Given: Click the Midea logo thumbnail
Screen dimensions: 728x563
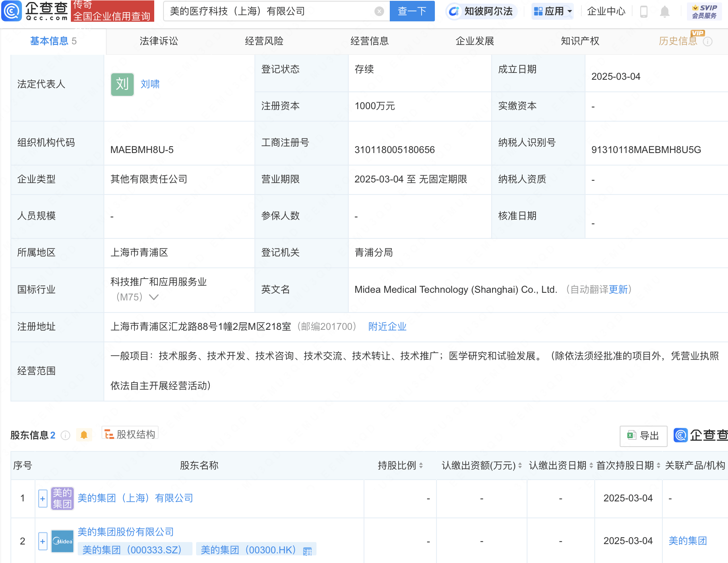Looking at the screenshot, I should coord(62,541).
